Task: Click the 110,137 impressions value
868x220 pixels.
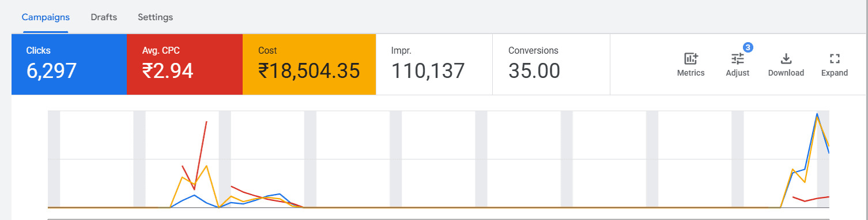Action: pos(428,70)
